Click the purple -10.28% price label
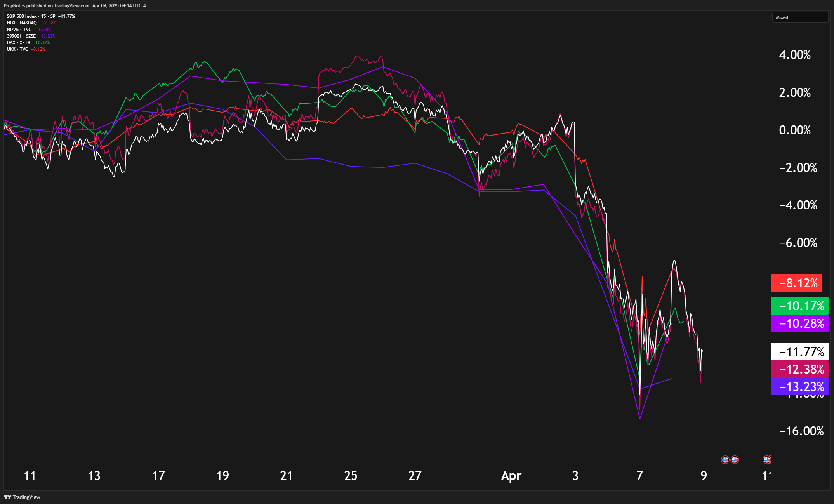 pyautogui.click(x=799, y=323)
